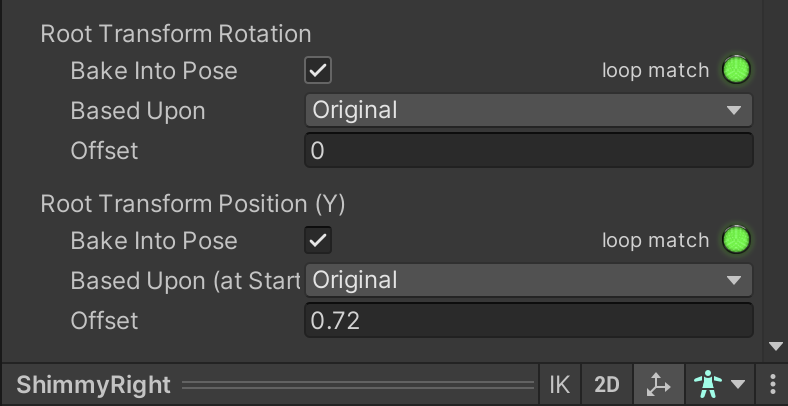This screenshot has height=406, width=788.
Task: Open the three-dot preview options menu
Action: 773,385
